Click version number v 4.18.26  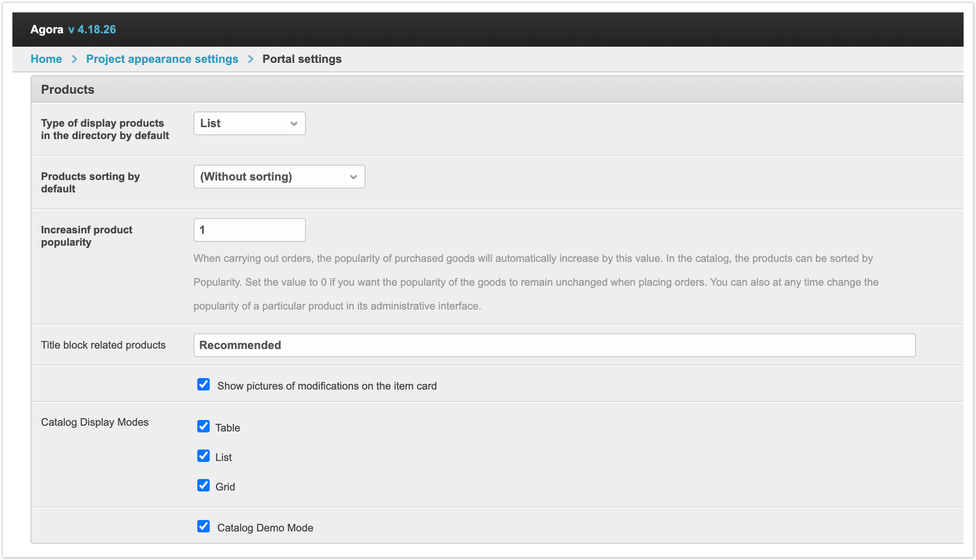(x=92, y=30)
